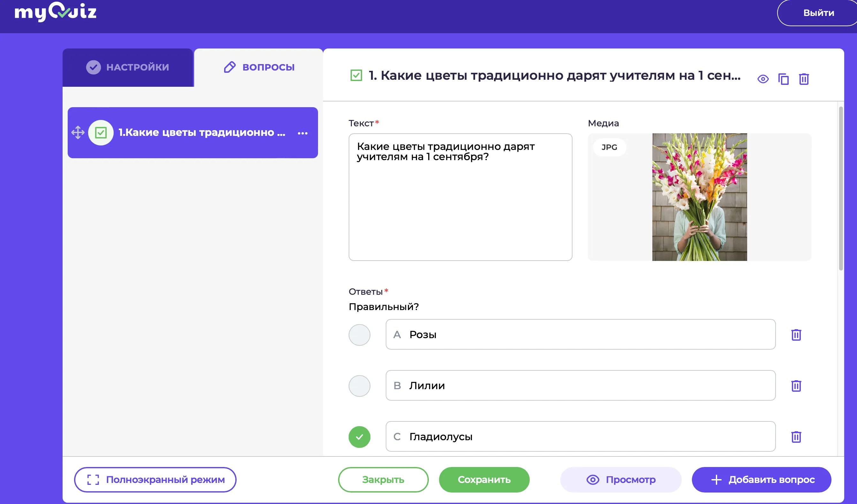Image resolution: width=857 pixels, height=504 pixels.
Task: Mark Лилии as the correct answer
Action: (359, 386)
